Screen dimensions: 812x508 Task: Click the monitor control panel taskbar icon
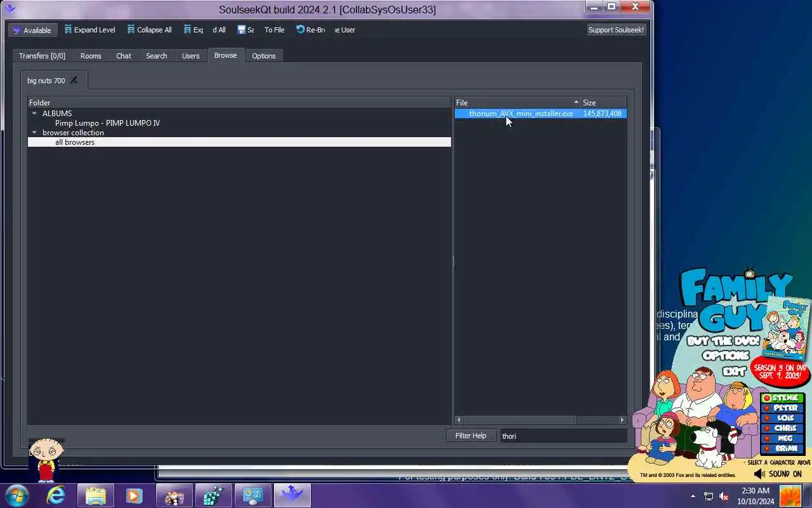coord(252,495)
